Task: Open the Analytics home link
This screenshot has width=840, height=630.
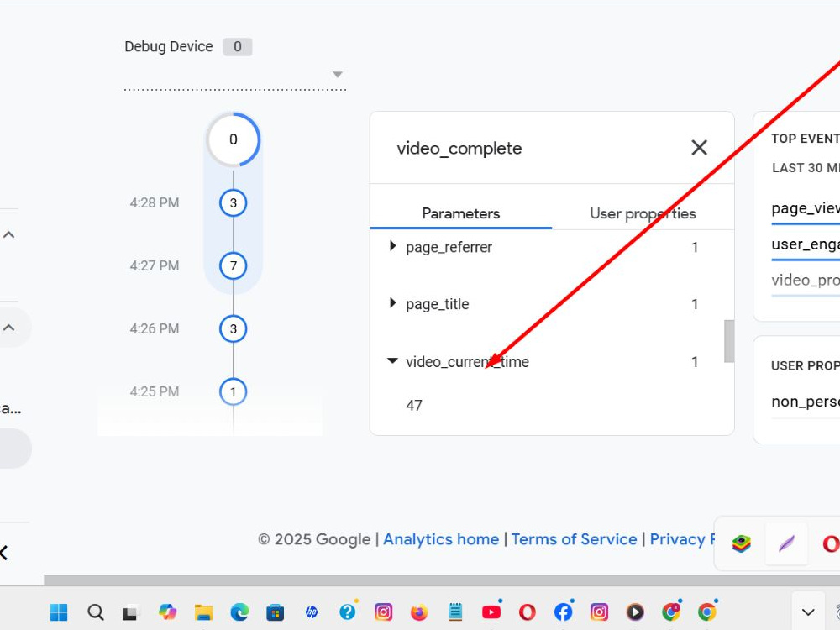Action: coord(441,539)
